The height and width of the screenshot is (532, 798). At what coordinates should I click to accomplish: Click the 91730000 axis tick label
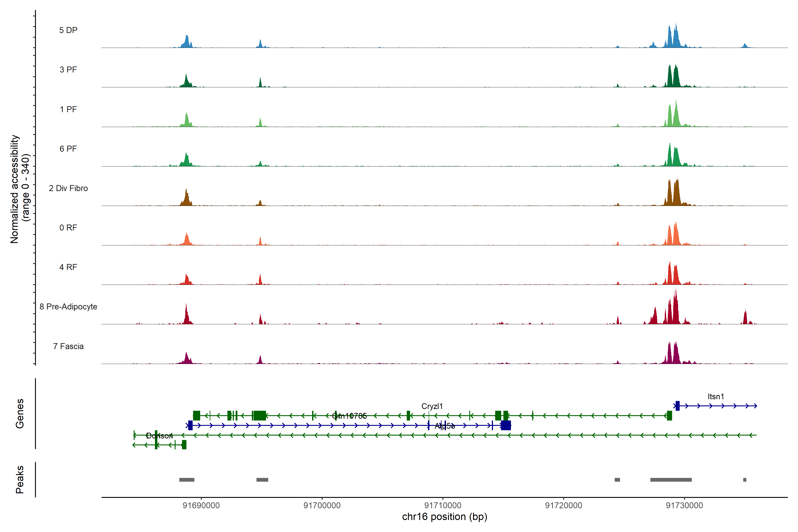[684, 506]
